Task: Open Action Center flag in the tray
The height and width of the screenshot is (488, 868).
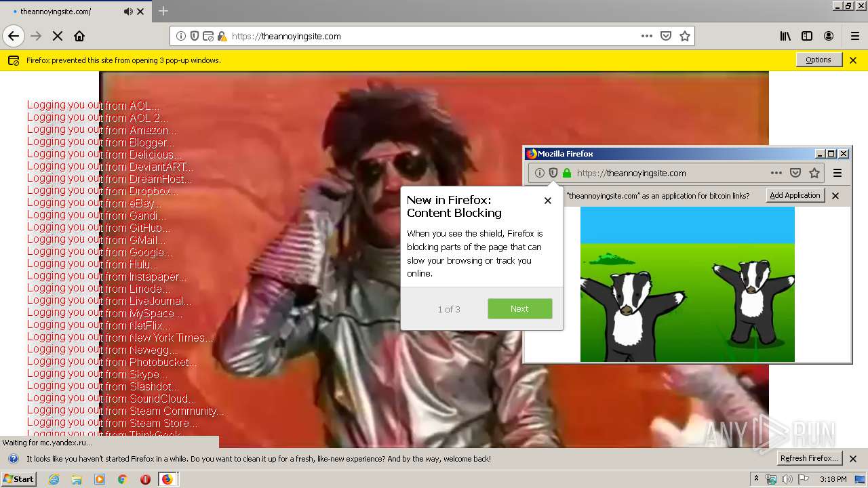Action: [x=804, y=479]
